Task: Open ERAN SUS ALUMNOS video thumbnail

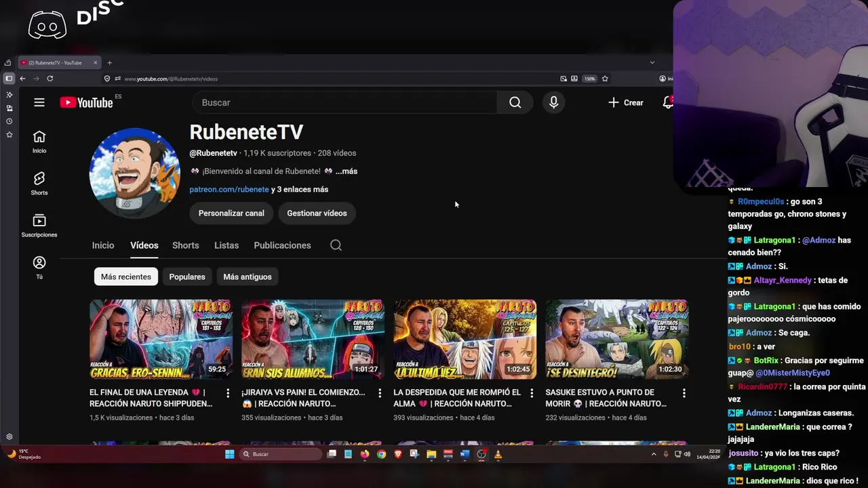Action: (x=313, y=339)
